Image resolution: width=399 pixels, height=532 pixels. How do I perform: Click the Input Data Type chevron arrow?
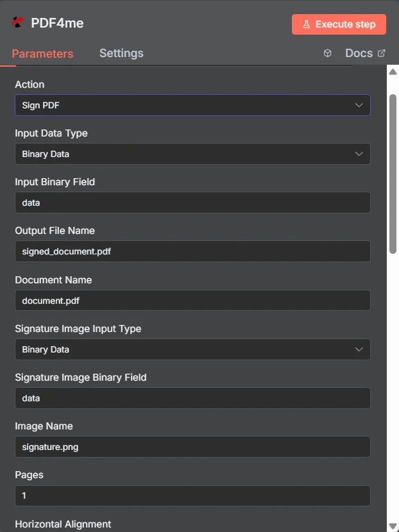[x=359, y=154]
